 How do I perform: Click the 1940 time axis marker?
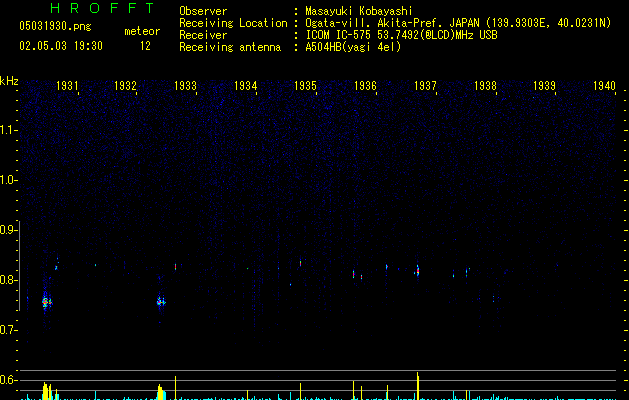[604, 86]
